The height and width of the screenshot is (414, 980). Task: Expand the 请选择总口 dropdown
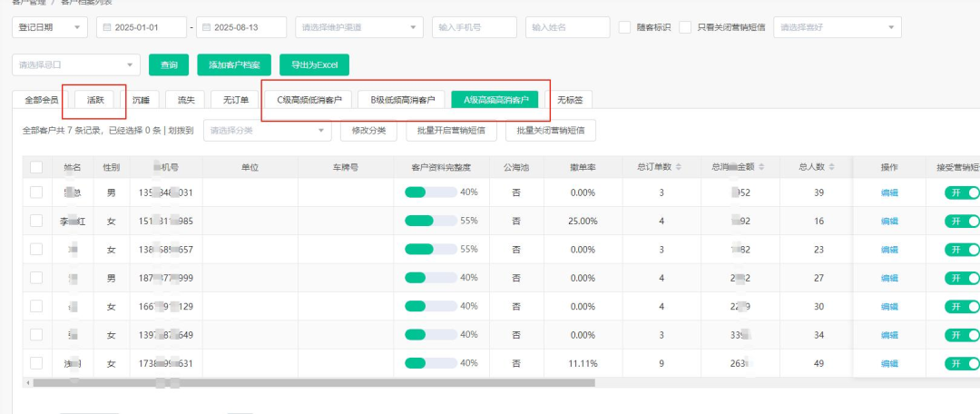pyautogui.click(x=76, y=64)
